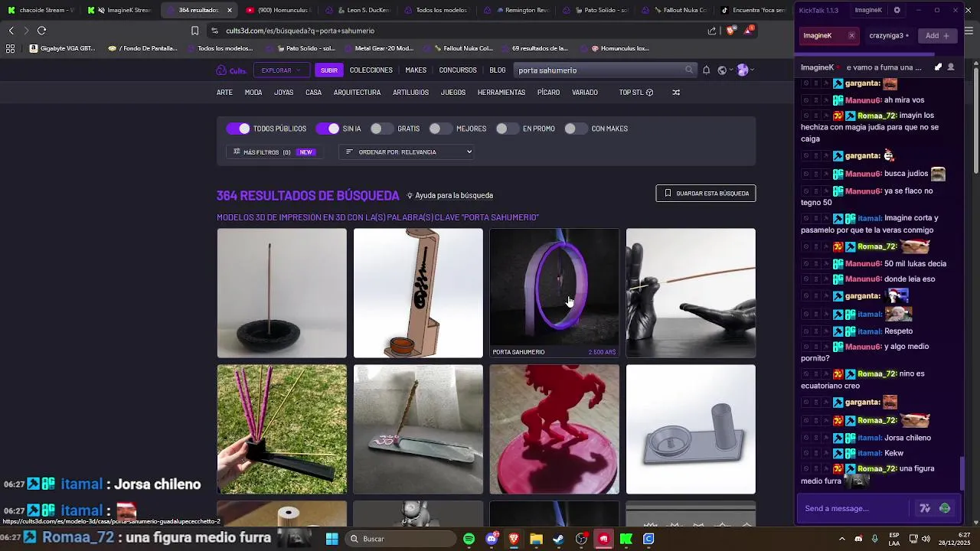Screen dimensions: 980x551
Task: Click the ban icon beside garganta's first message
Action: tap(806, 83)
